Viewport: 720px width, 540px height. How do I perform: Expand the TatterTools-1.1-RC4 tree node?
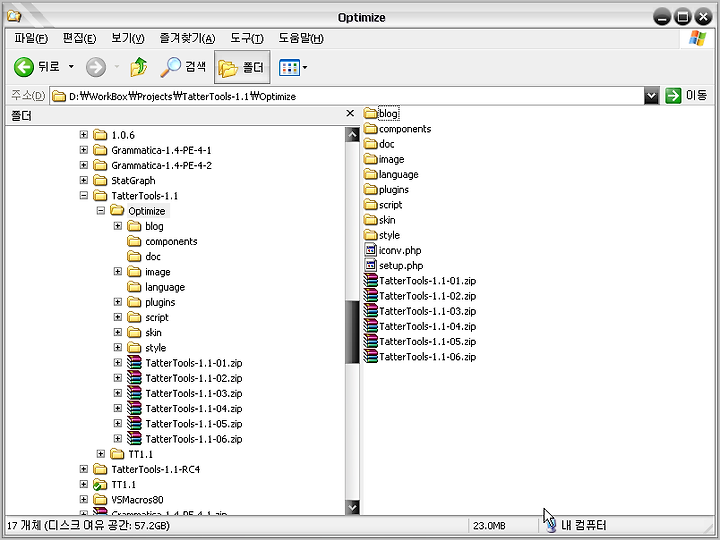84,469
